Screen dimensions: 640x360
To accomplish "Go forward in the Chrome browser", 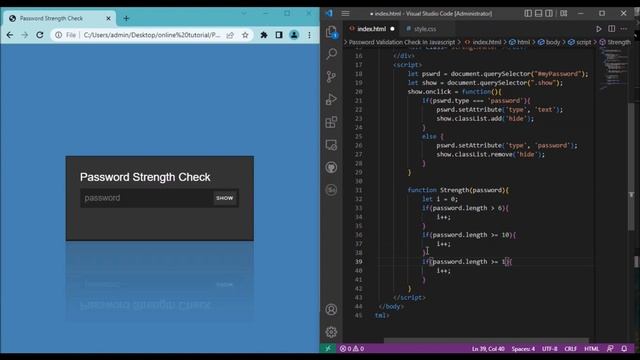I will click(x=24, y=35).
